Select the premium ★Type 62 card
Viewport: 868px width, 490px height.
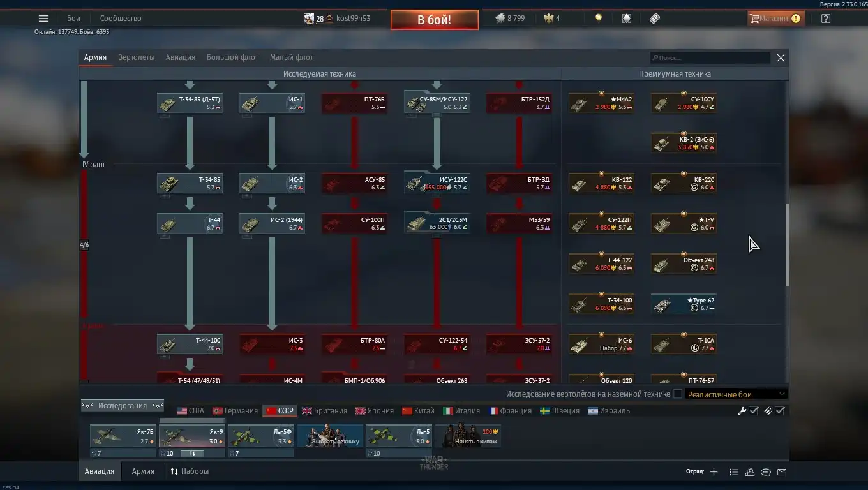point(684,304)
